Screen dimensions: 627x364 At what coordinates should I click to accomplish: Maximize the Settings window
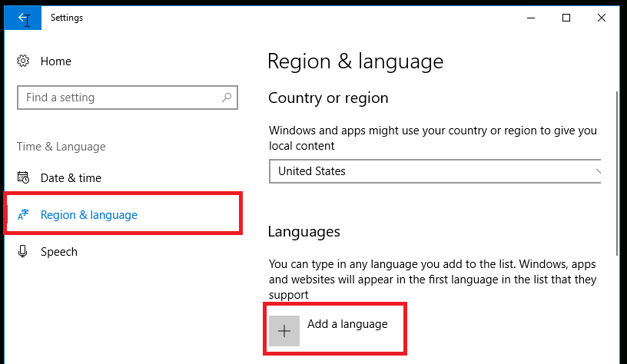(x=566, y=18)
